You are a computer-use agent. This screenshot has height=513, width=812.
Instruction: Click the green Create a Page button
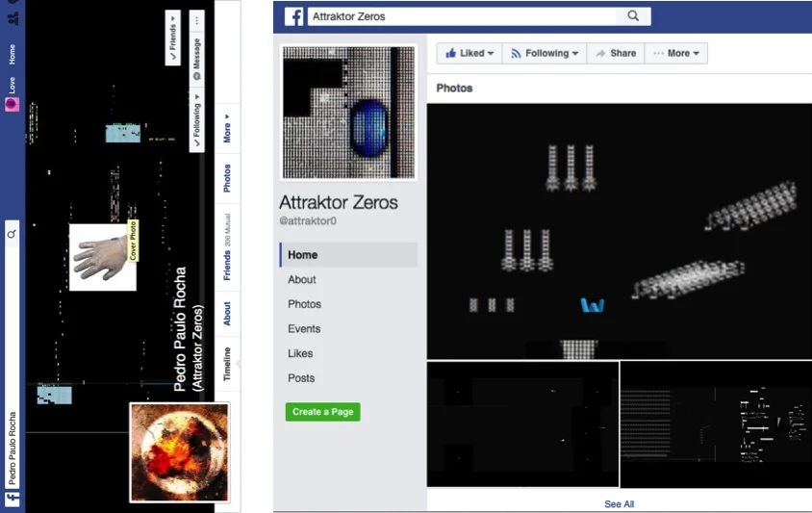click(322, 412)
